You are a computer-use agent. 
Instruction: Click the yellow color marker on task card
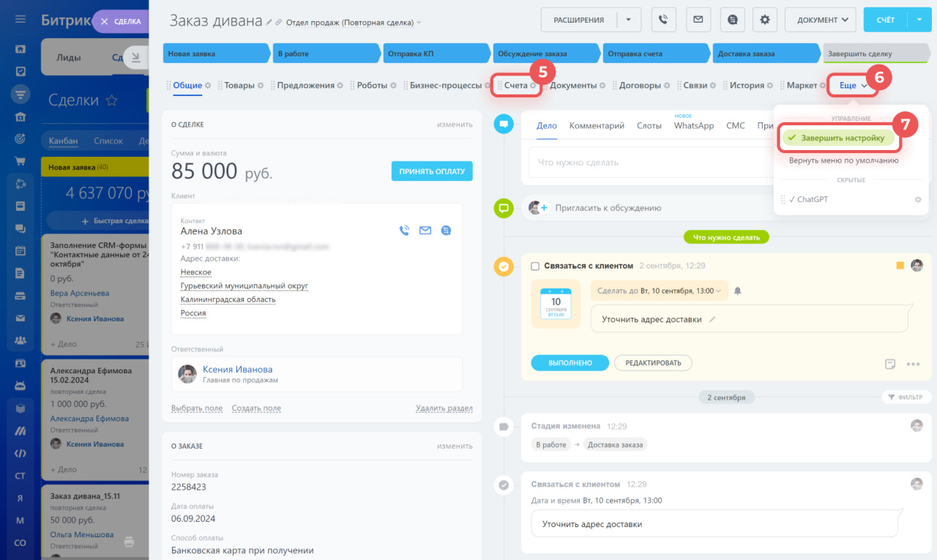coord(900,266)
